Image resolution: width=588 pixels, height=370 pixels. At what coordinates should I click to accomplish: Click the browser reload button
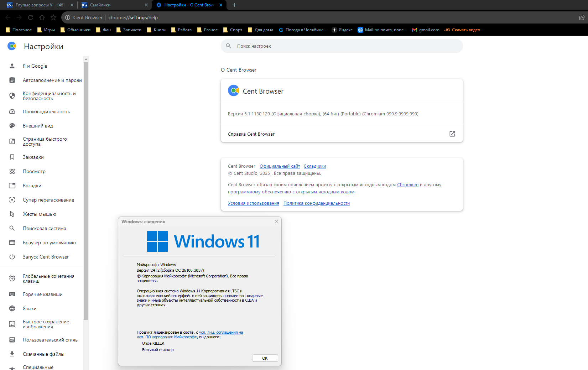click(31, 17)
